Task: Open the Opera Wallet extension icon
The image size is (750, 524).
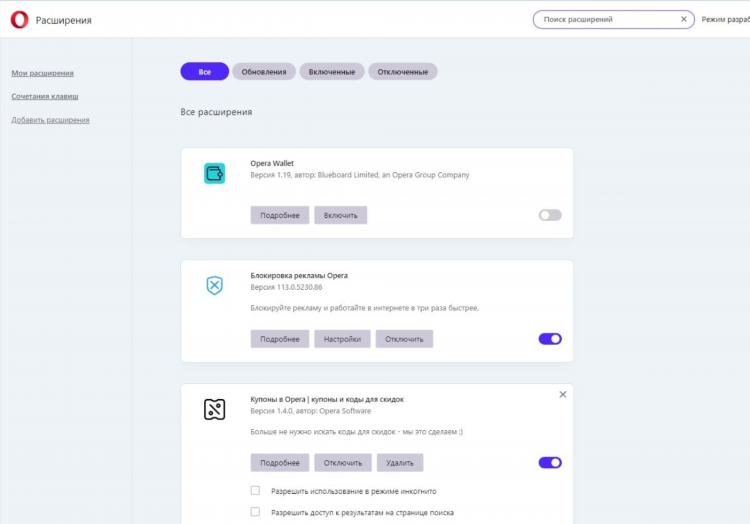Action: 214,173
